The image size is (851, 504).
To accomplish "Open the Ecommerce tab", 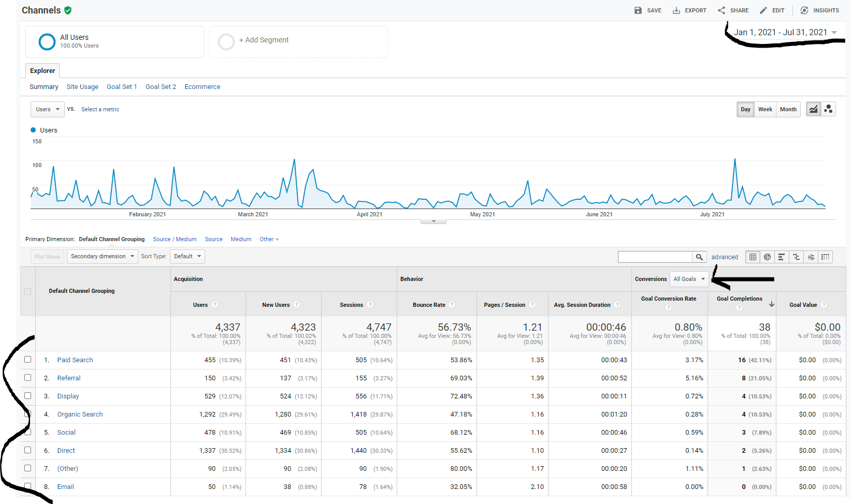I will pyautogui.click(x=202, y=87).
